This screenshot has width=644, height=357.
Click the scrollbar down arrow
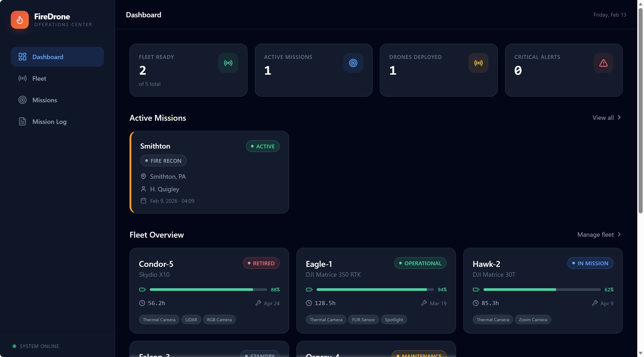click(x=640, y=353)
